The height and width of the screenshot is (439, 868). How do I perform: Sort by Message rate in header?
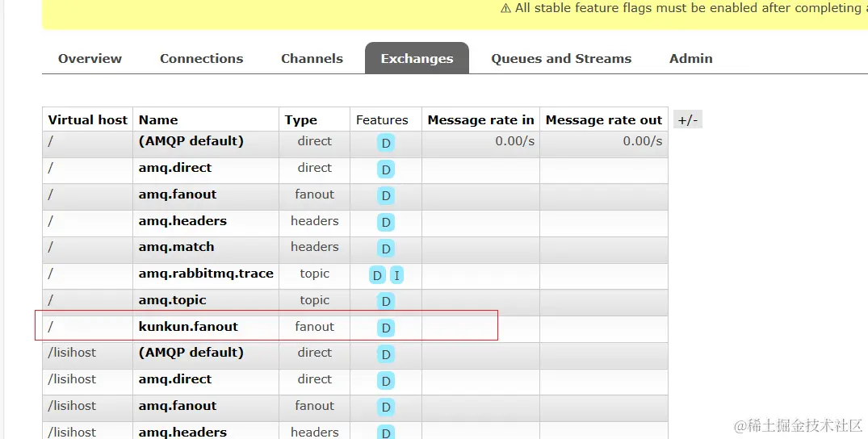(x=480, y=120)
